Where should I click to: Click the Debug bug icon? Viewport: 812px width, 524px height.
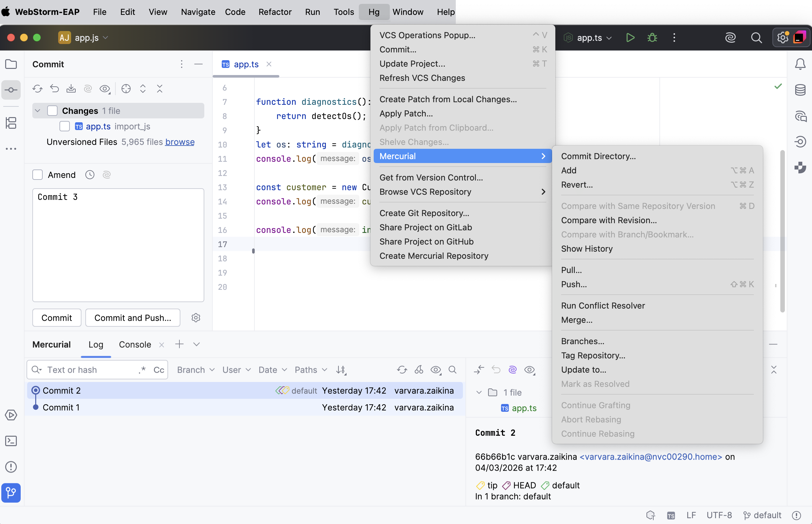(652, 38)
